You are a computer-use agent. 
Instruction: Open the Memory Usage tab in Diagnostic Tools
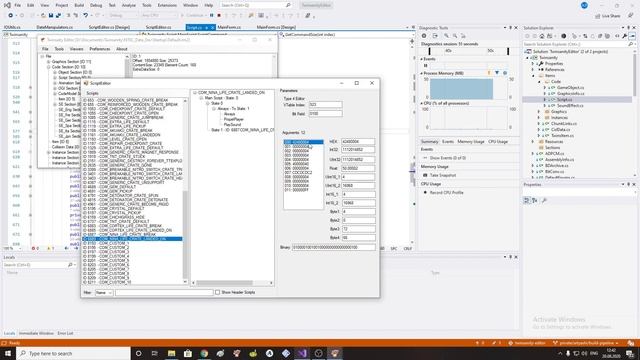471,142
